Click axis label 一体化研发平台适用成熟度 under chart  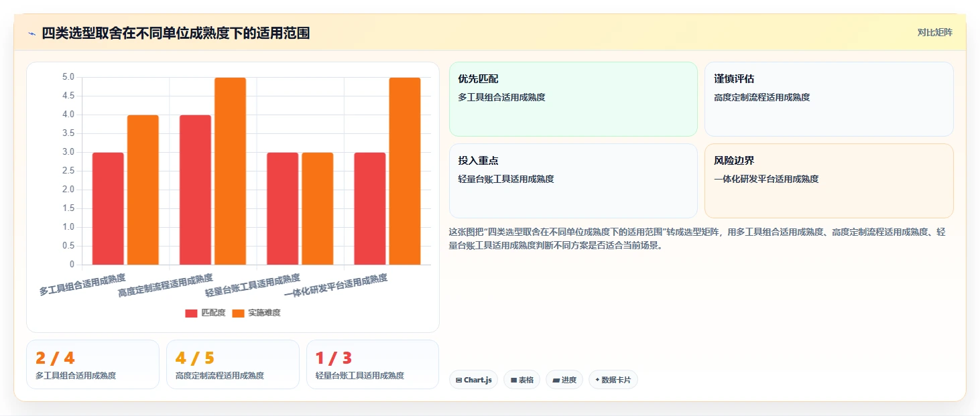pyautogui.click(x=336, y=286)
